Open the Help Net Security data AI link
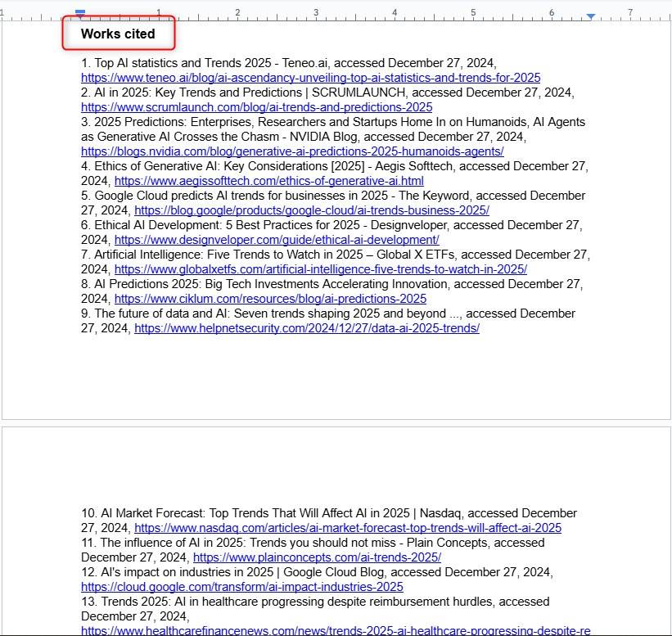The height and width of the screenshot is (636, 672). pos(307,328)
